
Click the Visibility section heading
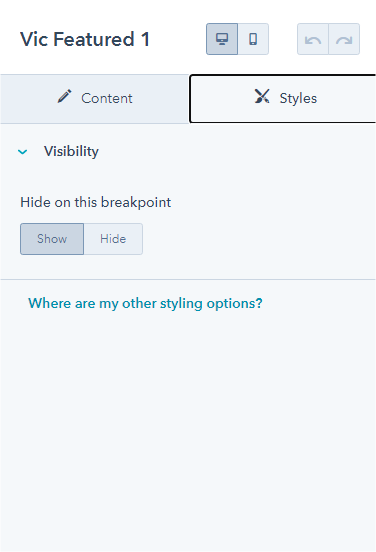[71, 151]
